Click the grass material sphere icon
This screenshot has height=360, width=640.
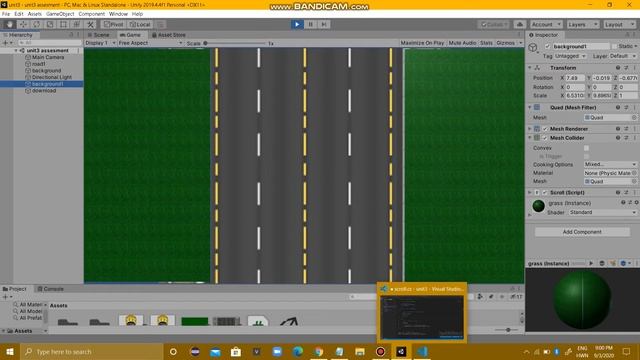coord(539,206)
